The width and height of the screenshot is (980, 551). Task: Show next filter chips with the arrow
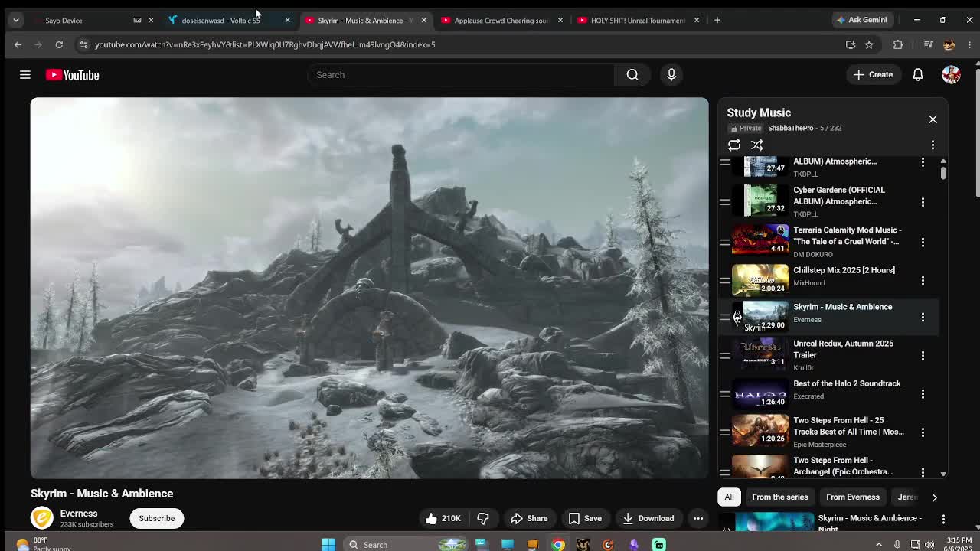(934, 497)
